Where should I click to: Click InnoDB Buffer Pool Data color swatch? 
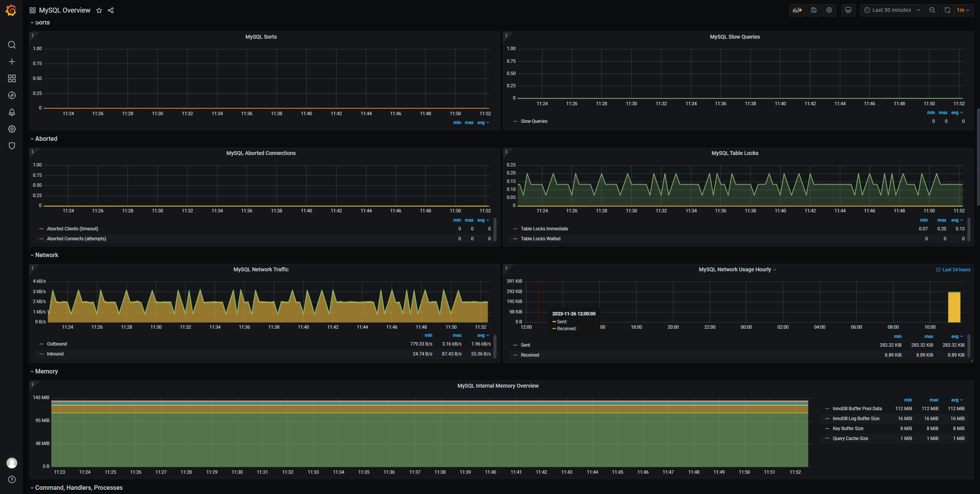(827, 409)
